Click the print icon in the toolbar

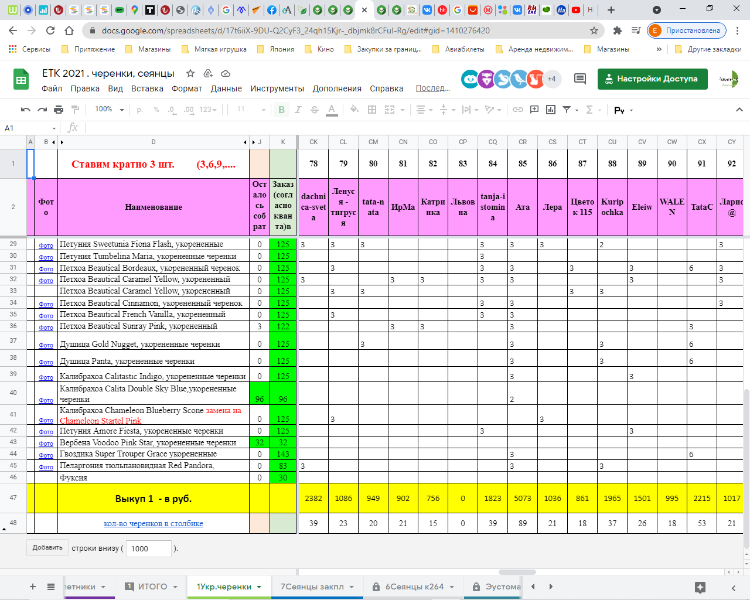point(58,109)
